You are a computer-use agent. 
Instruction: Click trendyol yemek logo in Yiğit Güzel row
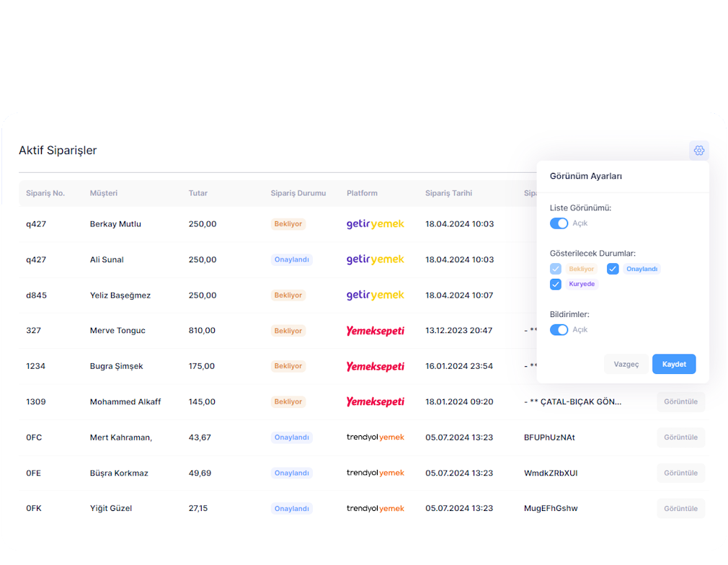pyautogui.click(x=375, y=509)
